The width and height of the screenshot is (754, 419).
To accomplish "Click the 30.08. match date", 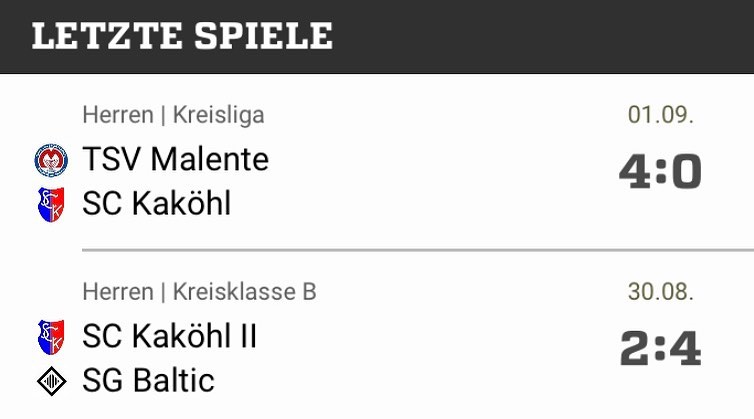I will click(661, 292).
